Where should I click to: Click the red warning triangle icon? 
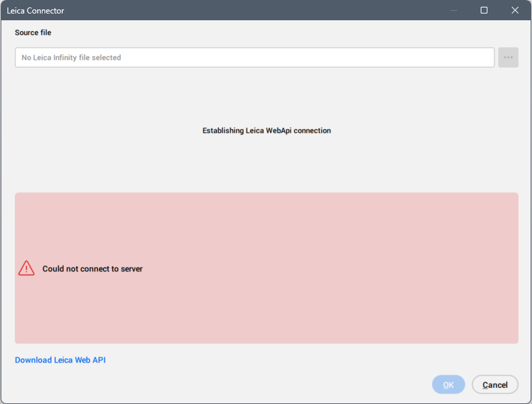click(x=26, y=268)
